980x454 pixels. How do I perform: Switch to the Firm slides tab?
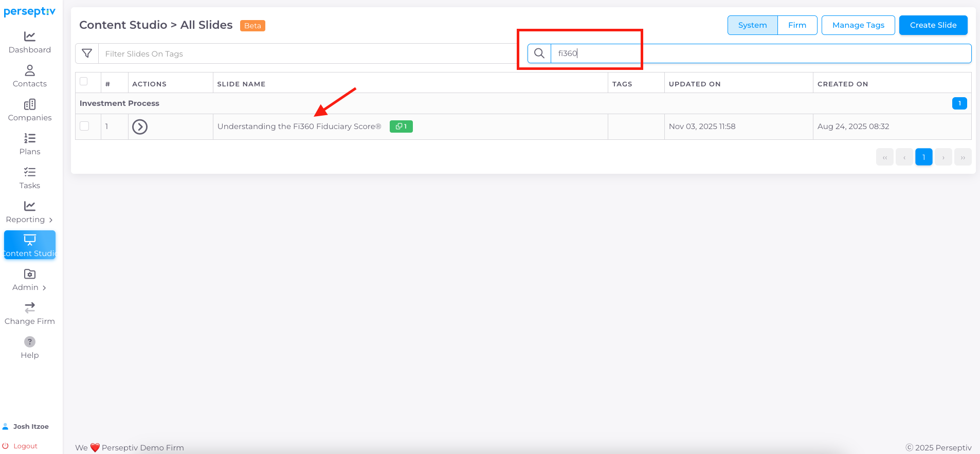click(797, 25)
